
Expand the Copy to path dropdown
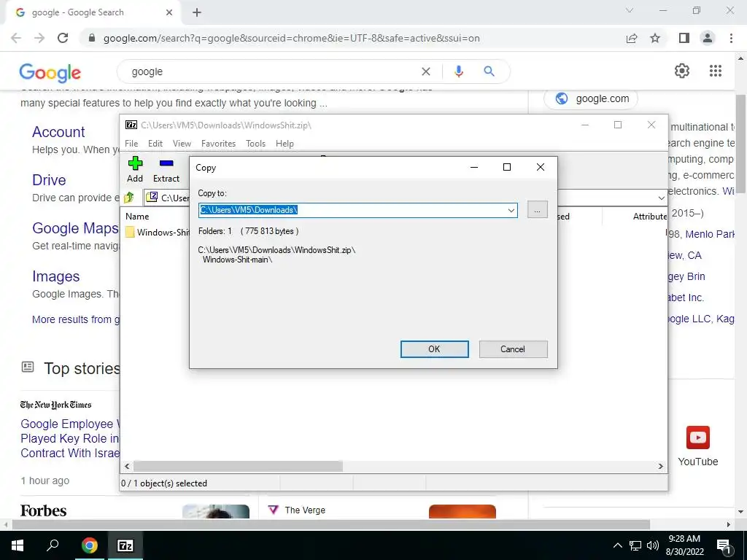511,210
